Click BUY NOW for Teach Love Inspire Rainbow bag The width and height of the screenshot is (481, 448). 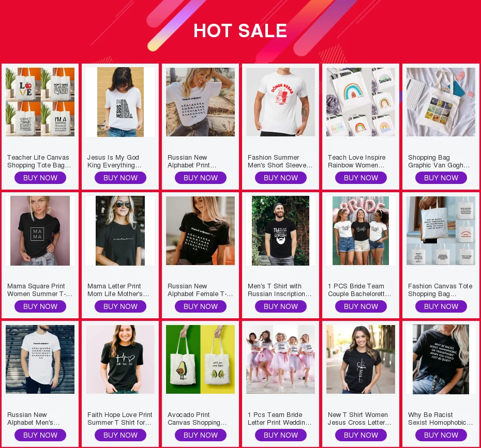point(361,178)
